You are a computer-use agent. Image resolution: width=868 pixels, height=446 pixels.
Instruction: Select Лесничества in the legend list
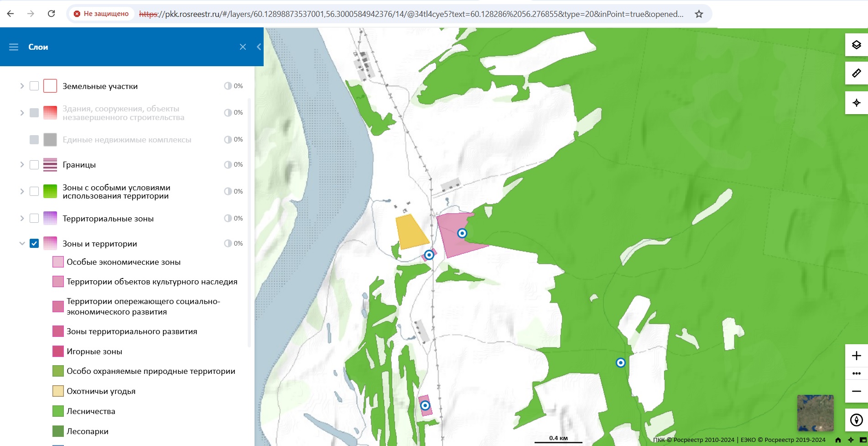tap(91, 411)
